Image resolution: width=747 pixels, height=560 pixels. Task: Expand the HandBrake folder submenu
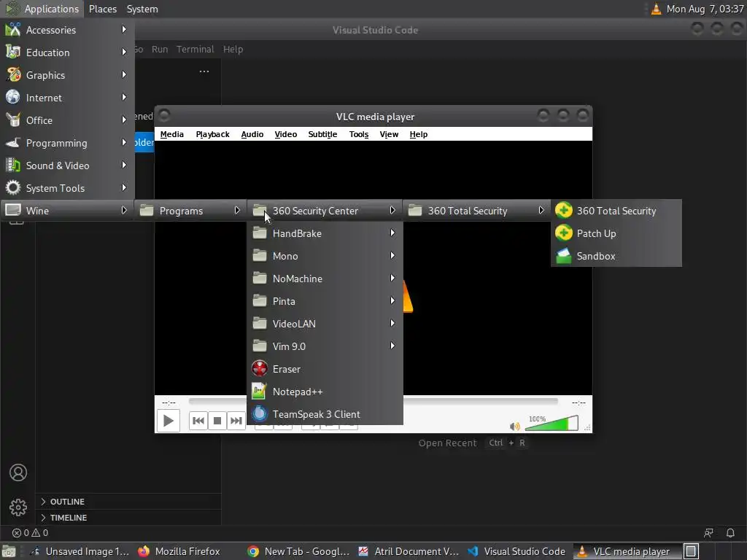pyautogui.click(x=325, y=233)
